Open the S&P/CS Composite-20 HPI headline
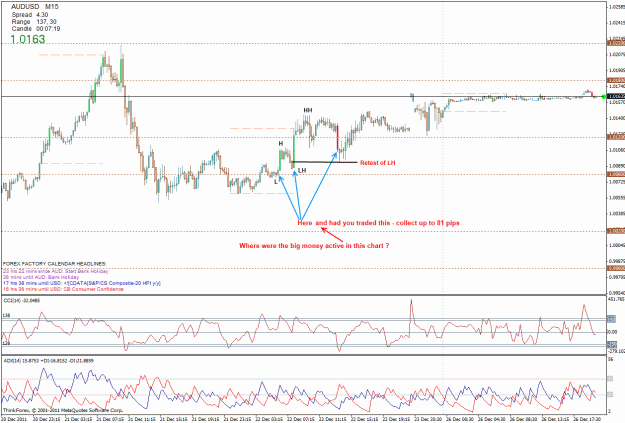This screenshot has width=625, height=423. (82, 283)
